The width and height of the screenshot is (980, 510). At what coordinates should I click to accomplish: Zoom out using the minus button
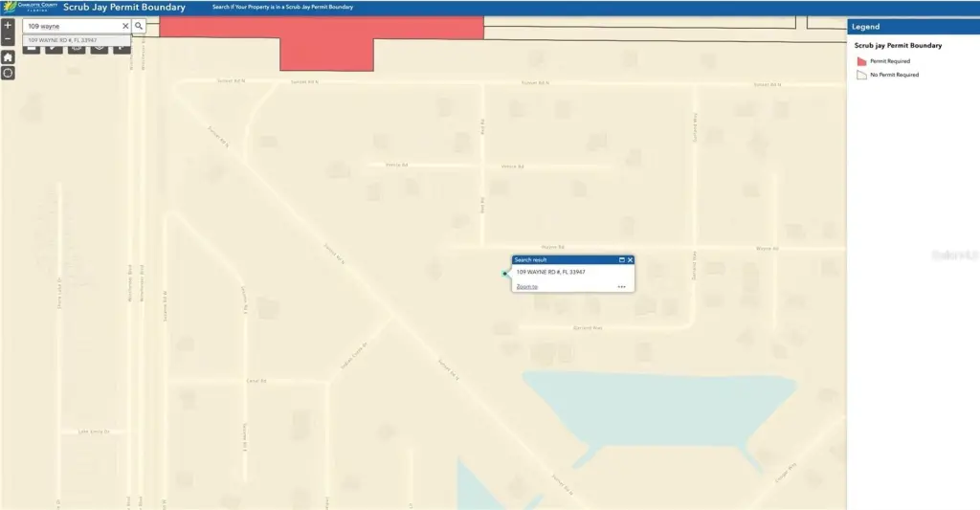[8, 40]
